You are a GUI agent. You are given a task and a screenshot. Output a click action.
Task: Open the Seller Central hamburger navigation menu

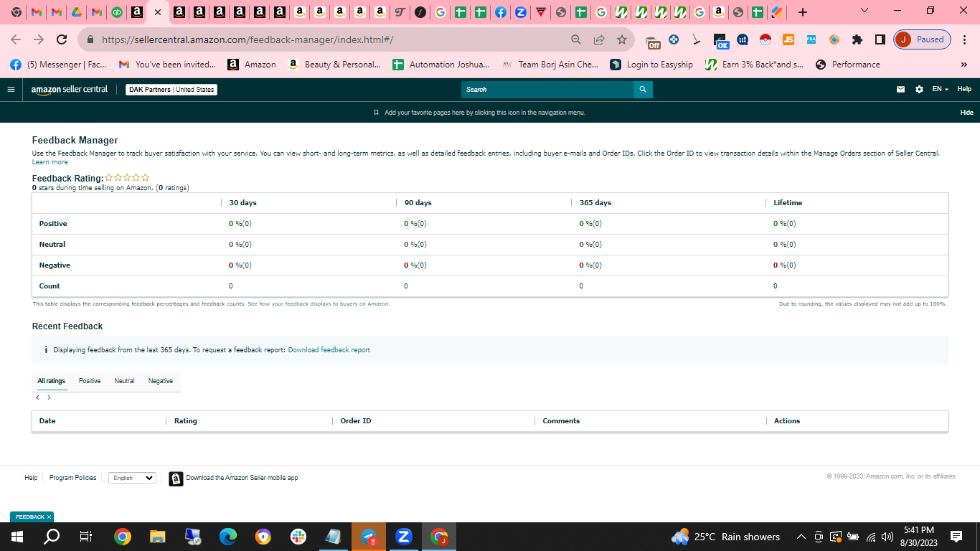(x=11, y=90)
